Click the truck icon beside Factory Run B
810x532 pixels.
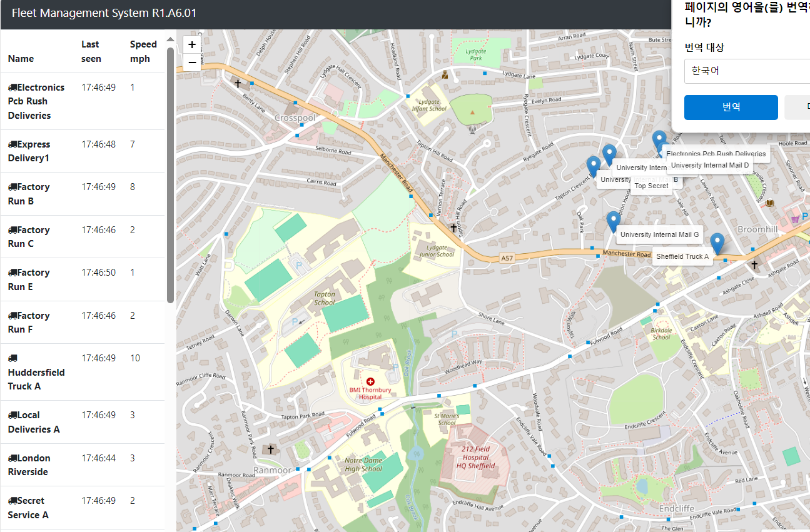click(13, 187)
